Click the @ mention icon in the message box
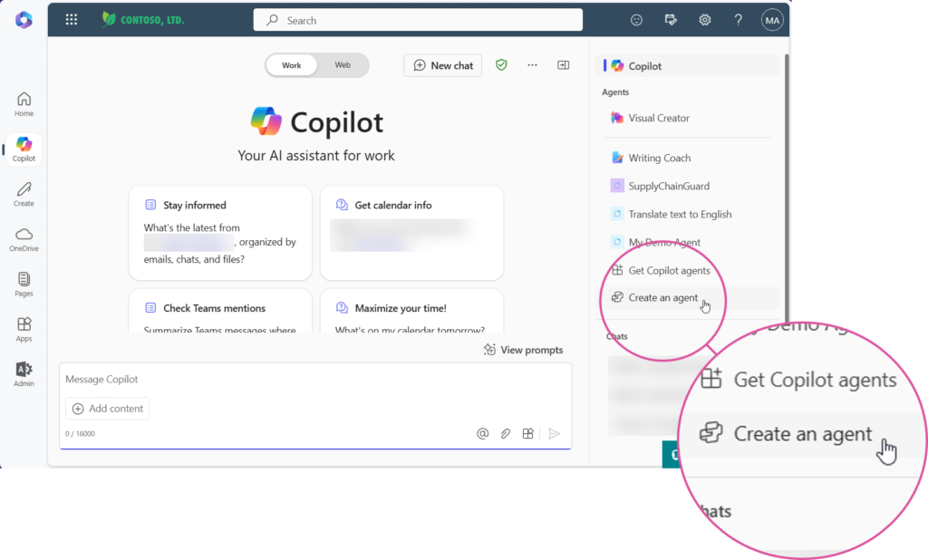928x560 pixels. click(x=483, y=434)
